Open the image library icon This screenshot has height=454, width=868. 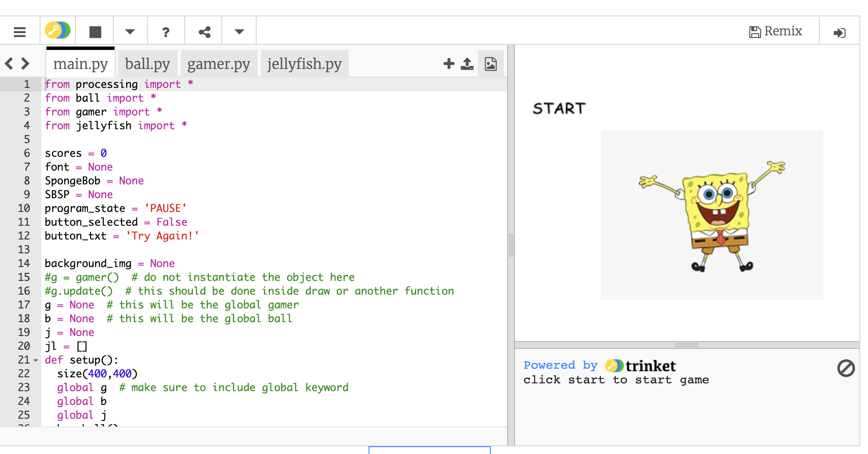coord(491,64)
